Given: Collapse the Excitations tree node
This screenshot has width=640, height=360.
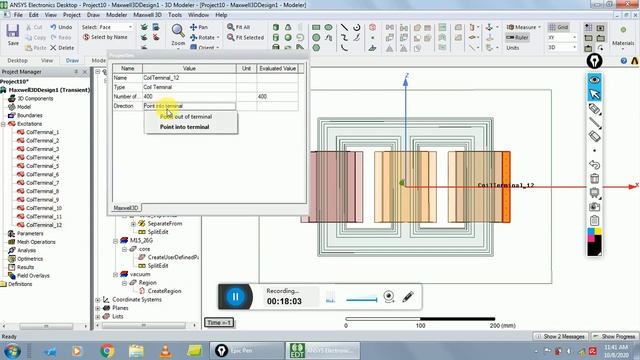Looking at the screenshot, I should (x=4, y=124).
